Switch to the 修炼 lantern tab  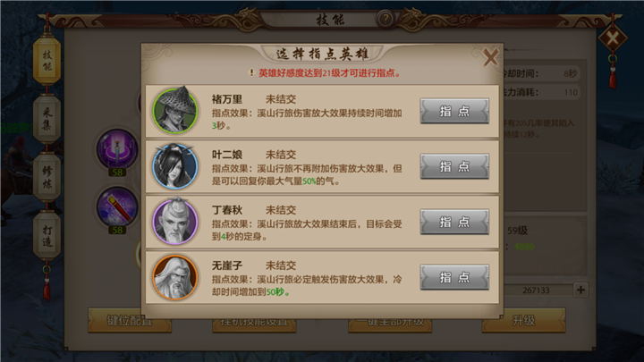tap(47, 177)
